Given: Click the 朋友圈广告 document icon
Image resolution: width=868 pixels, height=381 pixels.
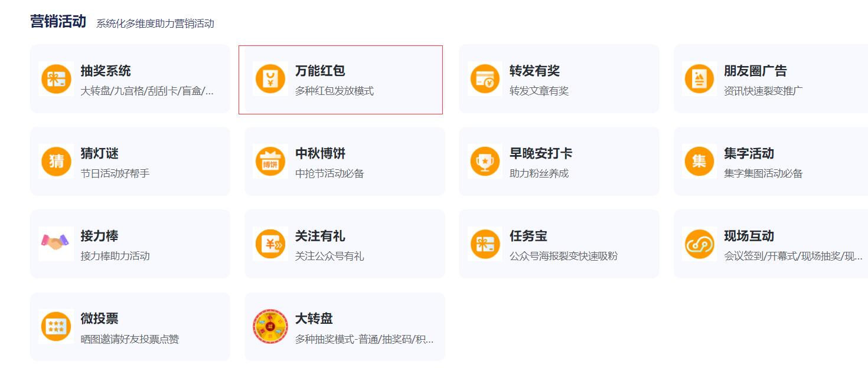Looking at the screenshot, I should [x=700, y=78].
